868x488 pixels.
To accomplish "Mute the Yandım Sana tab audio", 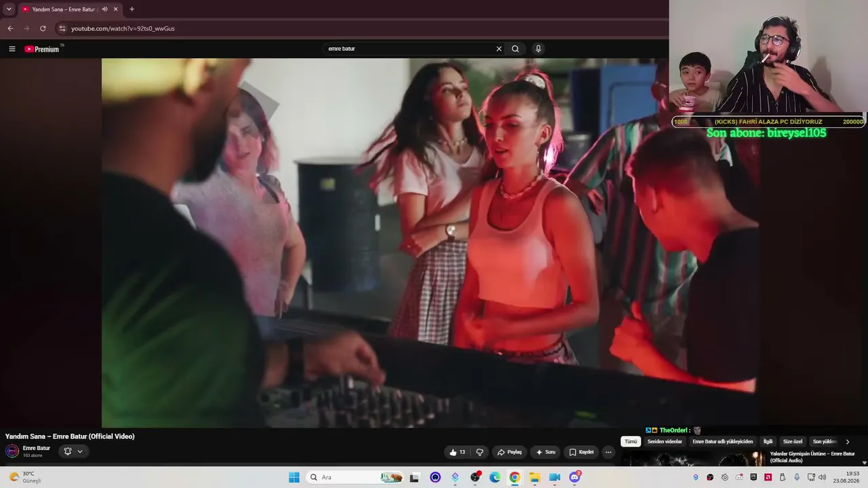I will coord(104,9).
